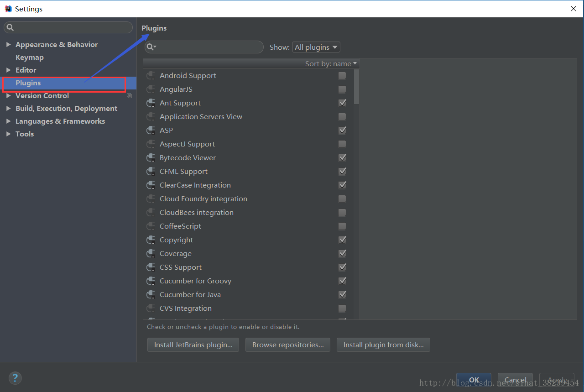584x392 pixels.
Task: Enable the Application Servers View checkbox
Action: click(342, 117)
